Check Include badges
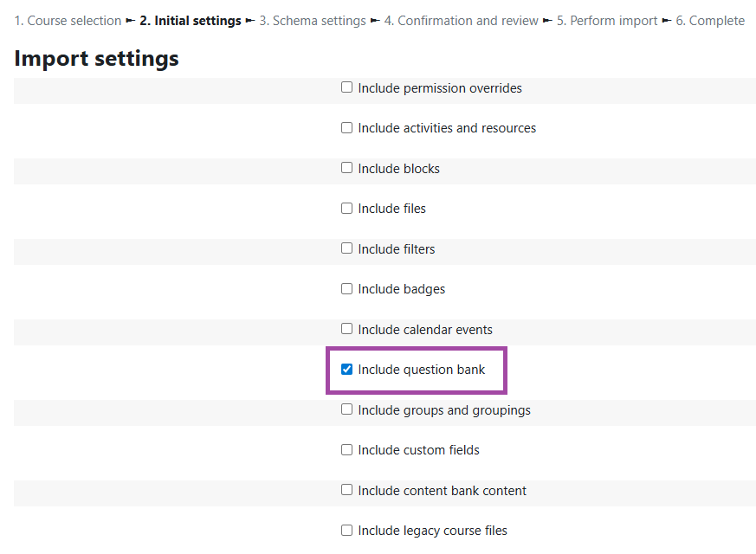The width and height of the screenshot is (756, 554). point(346,288)
